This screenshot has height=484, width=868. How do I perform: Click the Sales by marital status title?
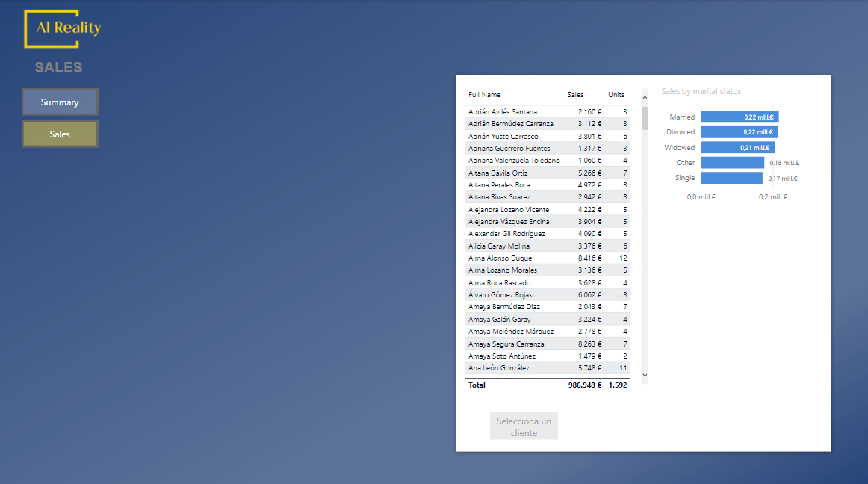(x=701, y=92)
